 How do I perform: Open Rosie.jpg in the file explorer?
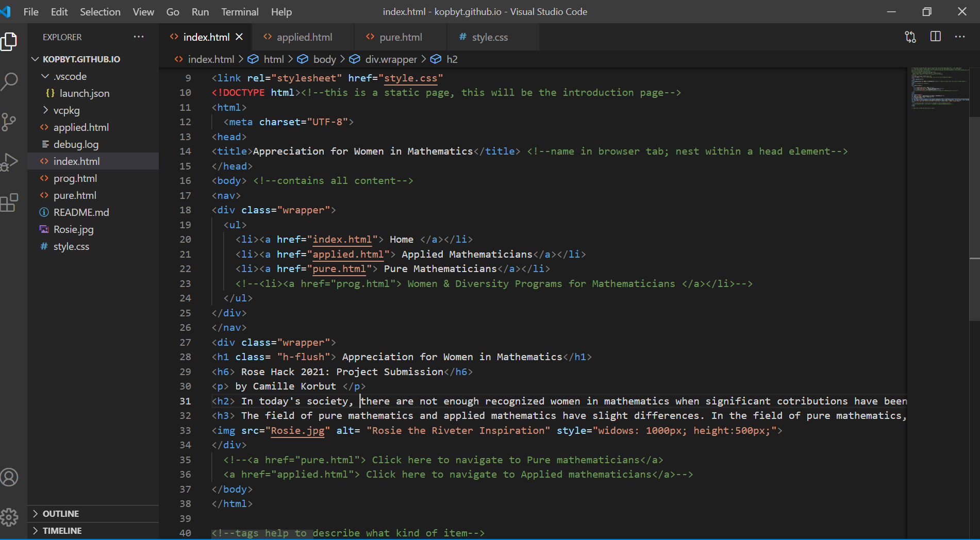pos(73,229)
